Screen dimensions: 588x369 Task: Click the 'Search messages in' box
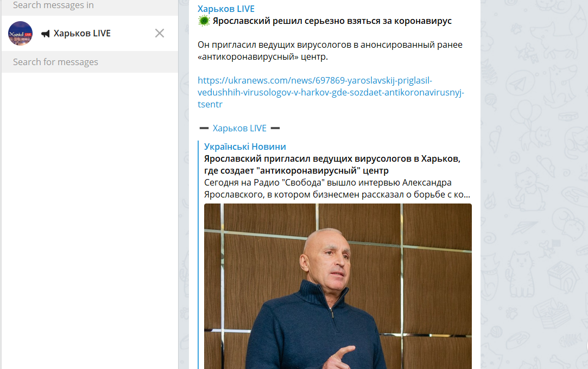[x=90, y=7]
